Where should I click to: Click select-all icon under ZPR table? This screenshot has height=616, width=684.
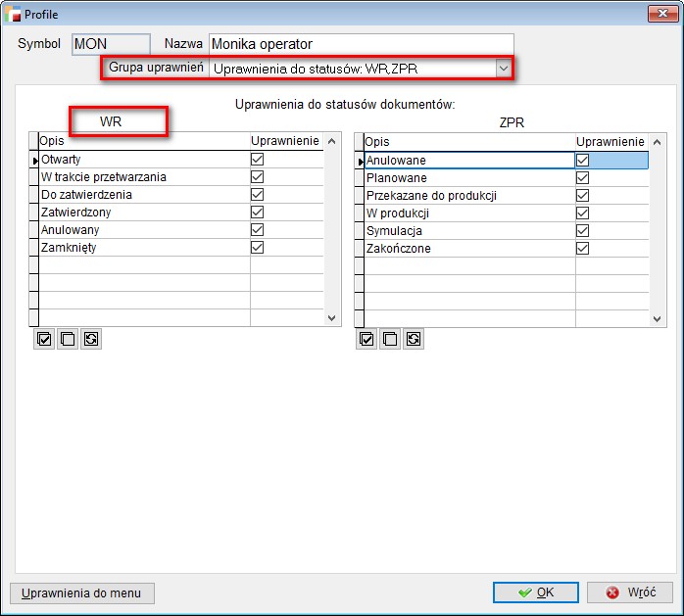[x=367, y=339]
